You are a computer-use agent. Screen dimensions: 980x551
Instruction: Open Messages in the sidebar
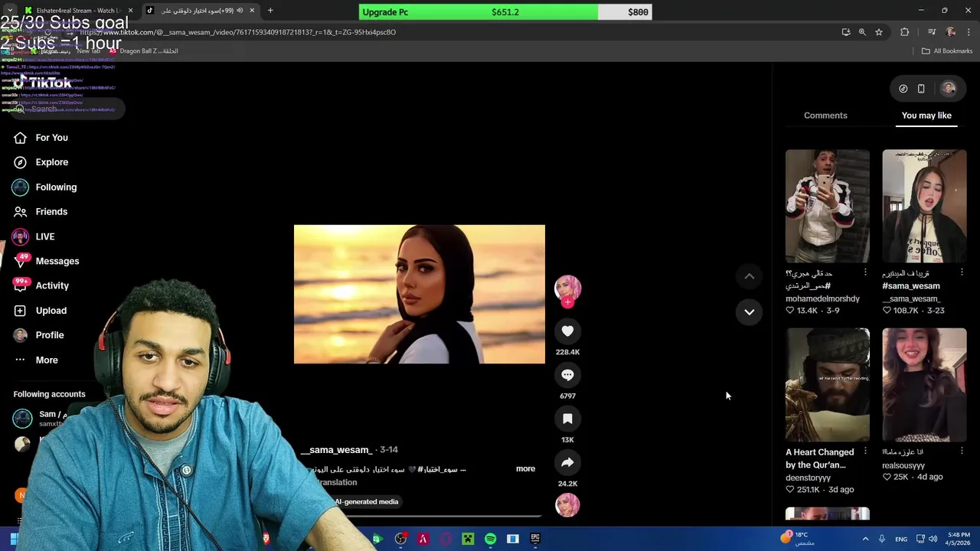(57, 261)
